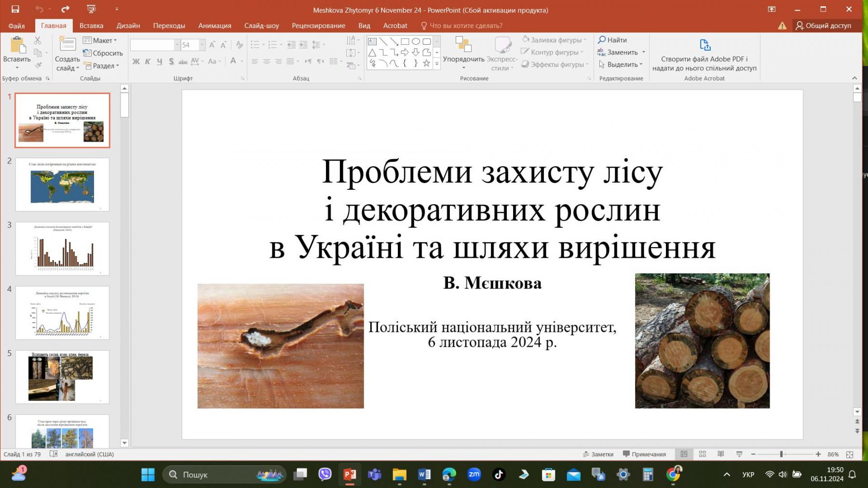Open the Вставка ribbon tab

click(91, 26)
